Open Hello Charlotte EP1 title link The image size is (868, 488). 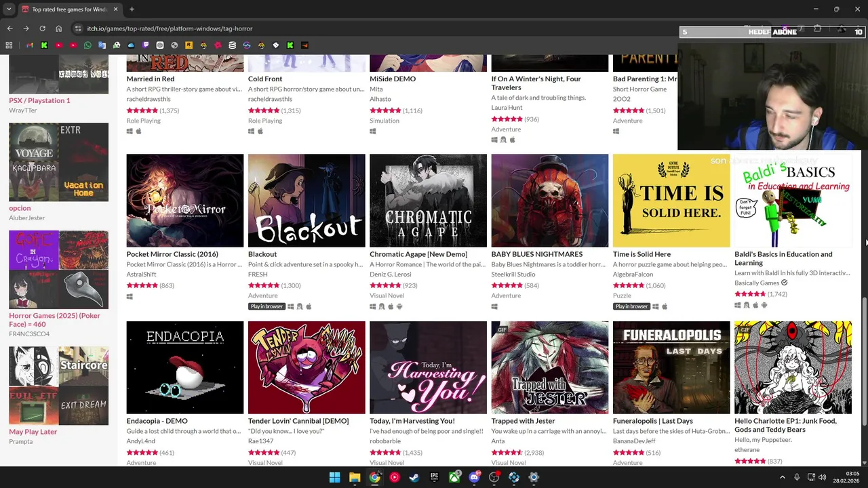tap(785, 425)
